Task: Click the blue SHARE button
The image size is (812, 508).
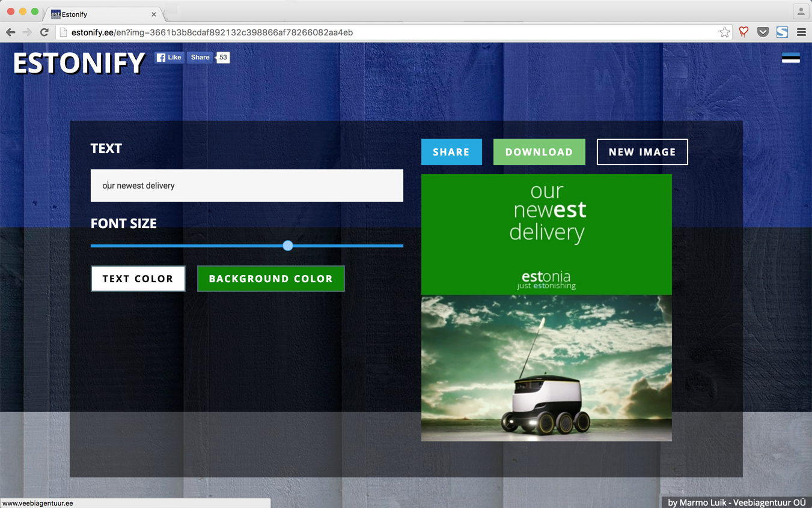Action: (x=451, y=152)
